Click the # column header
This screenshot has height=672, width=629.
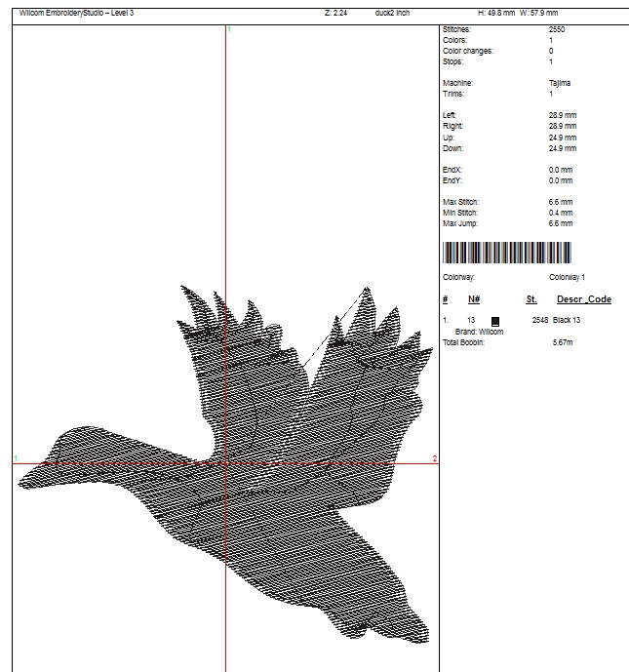(x=446, y=299)
